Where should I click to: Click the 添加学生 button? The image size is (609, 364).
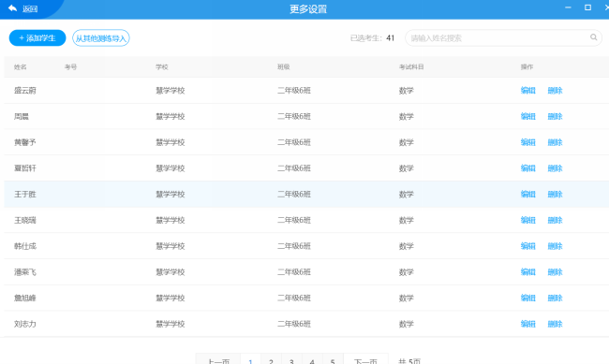point(37,38)
